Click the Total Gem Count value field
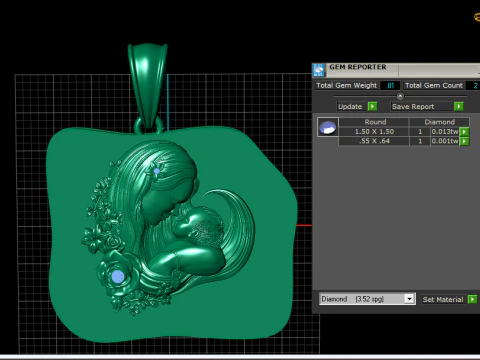This screenshot has height=360, width=480. (x=473, y=85)
